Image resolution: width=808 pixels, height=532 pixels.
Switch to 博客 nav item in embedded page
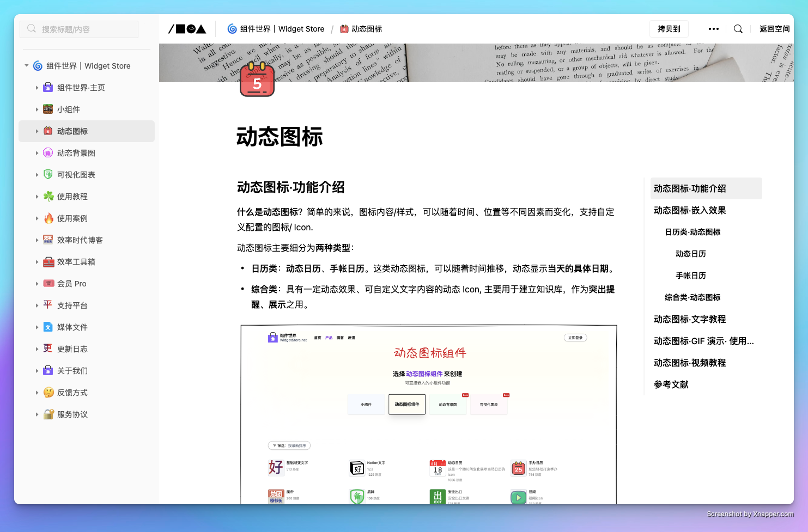[339, 337]
